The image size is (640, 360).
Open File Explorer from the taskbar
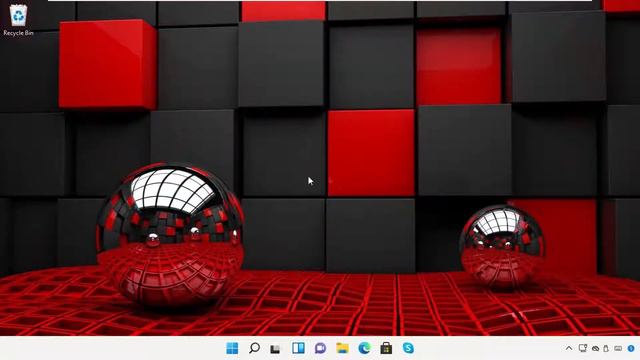pos(342,348)
